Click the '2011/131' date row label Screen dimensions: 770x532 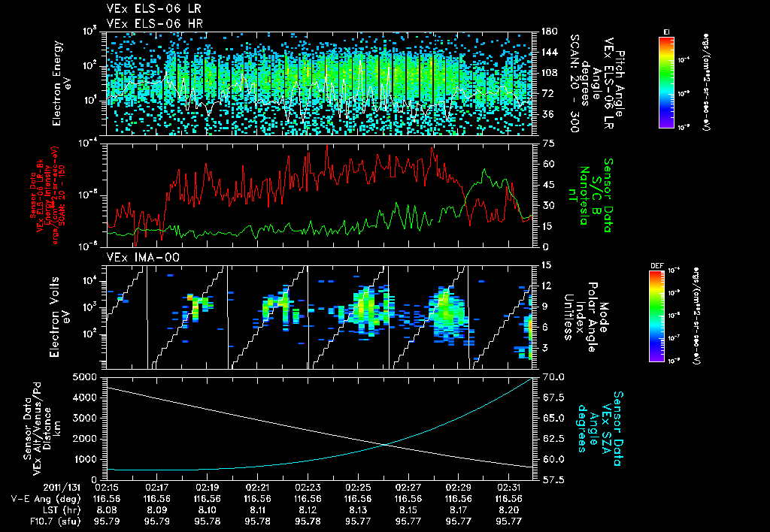click(x=62, y=488)
